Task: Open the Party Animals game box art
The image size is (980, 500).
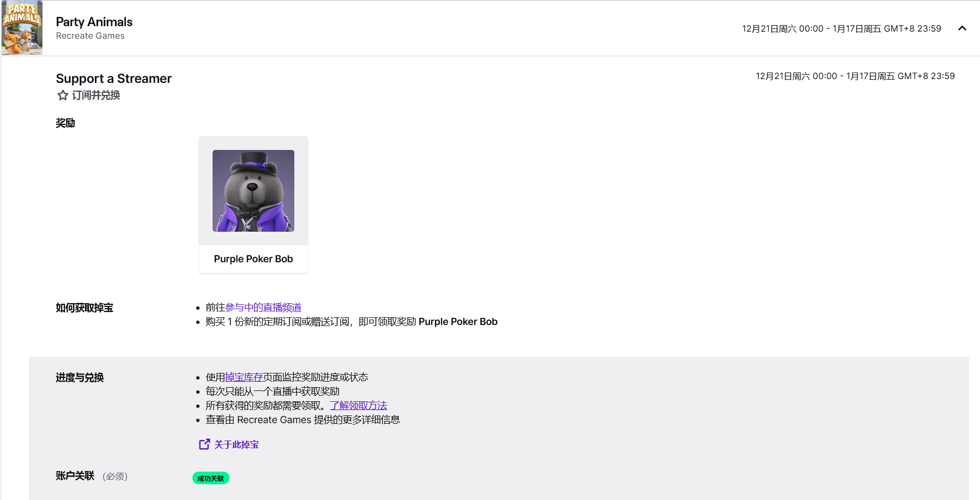Action: tap(22, 28)
